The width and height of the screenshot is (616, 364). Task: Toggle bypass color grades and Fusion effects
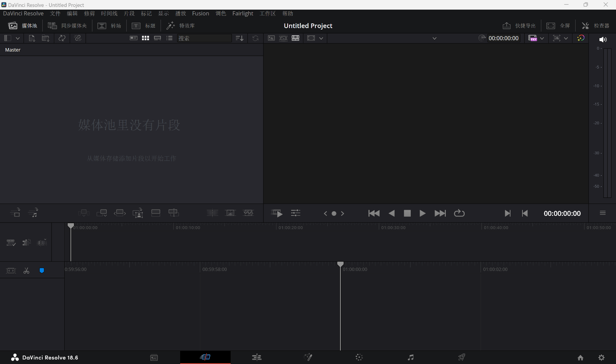click(581, 38)
